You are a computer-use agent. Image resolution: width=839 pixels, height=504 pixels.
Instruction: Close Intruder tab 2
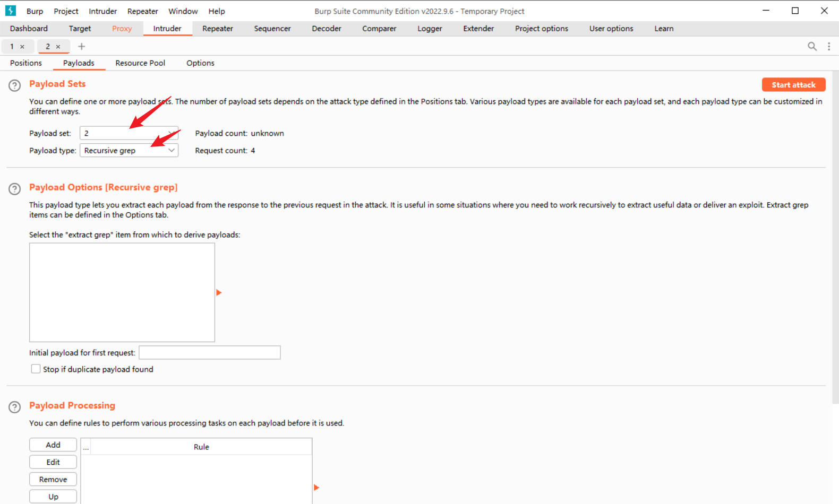58,47
